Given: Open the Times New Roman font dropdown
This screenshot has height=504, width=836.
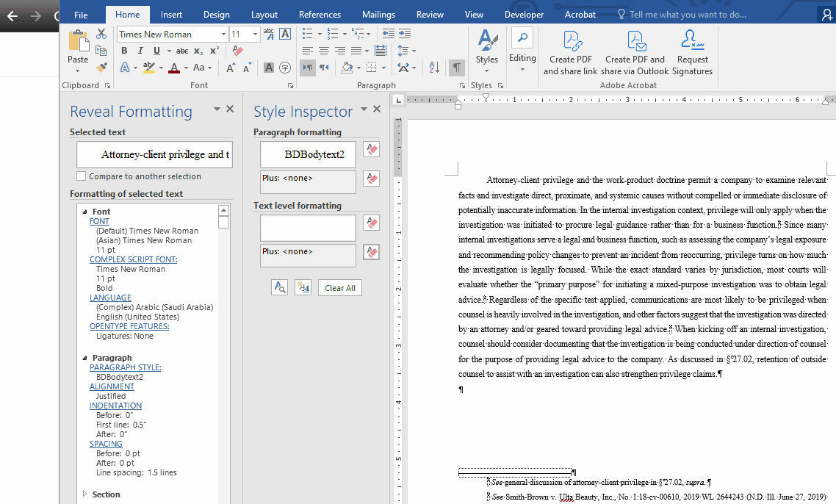Looking at the screenshot, I should pos(224,33).
